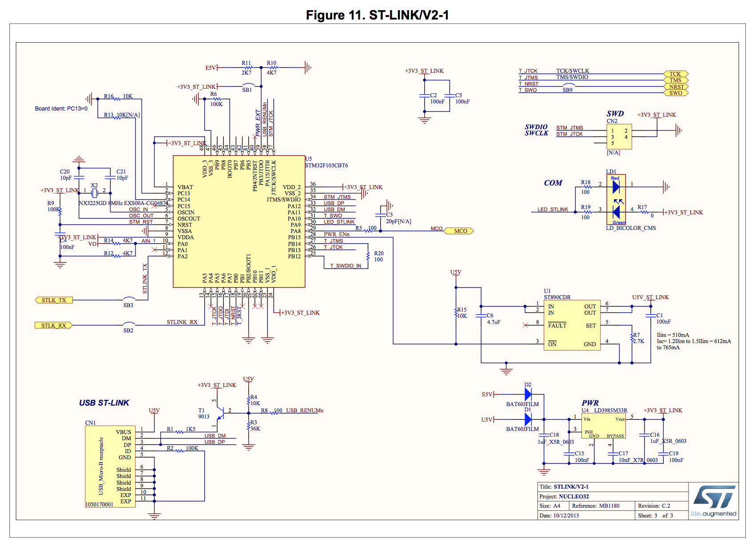
Task: Select the D1 diode symbol
Action: tap(528, 419)
